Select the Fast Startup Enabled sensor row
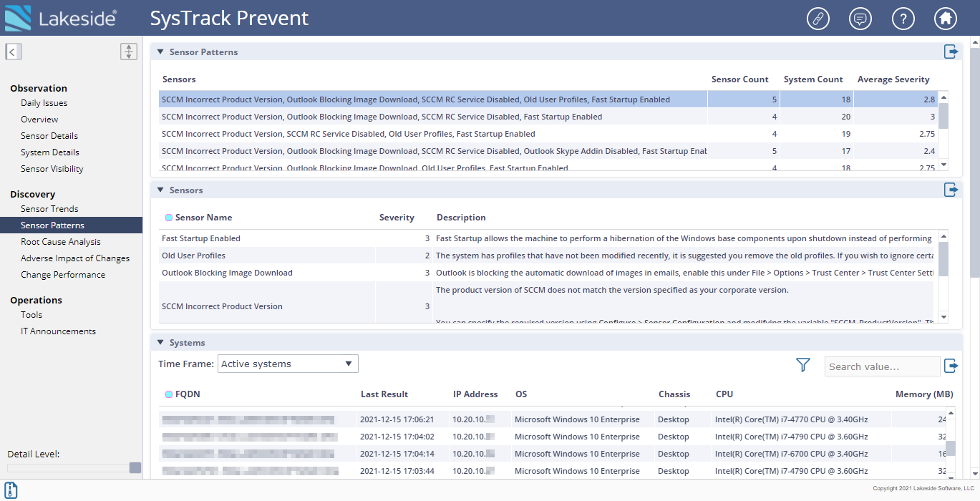Viewport: 980px width, 501px height. point(546,238)
